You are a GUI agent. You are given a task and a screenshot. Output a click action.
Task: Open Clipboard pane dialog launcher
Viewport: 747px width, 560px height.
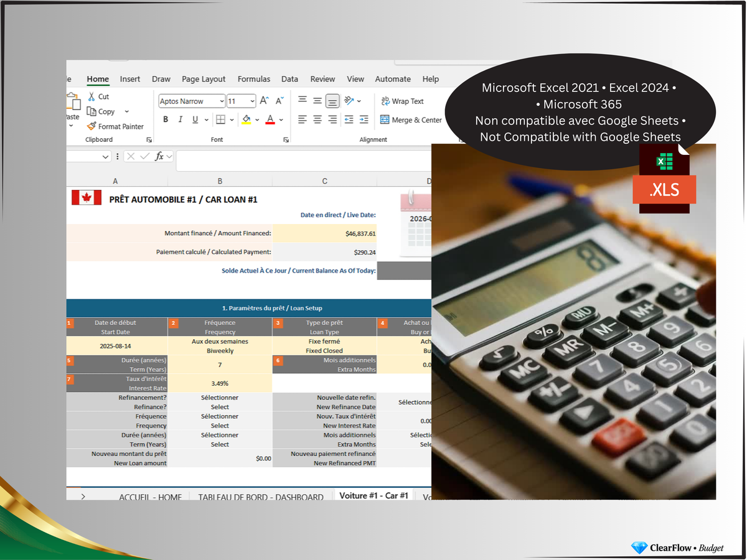(x=149, y=140)
